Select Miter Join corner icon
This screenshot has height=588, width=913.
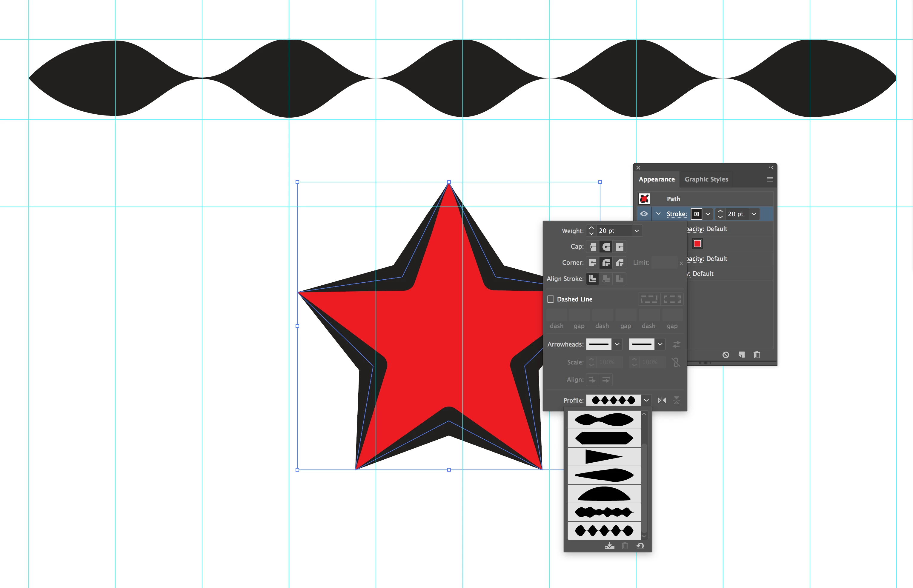coord(593,263)
